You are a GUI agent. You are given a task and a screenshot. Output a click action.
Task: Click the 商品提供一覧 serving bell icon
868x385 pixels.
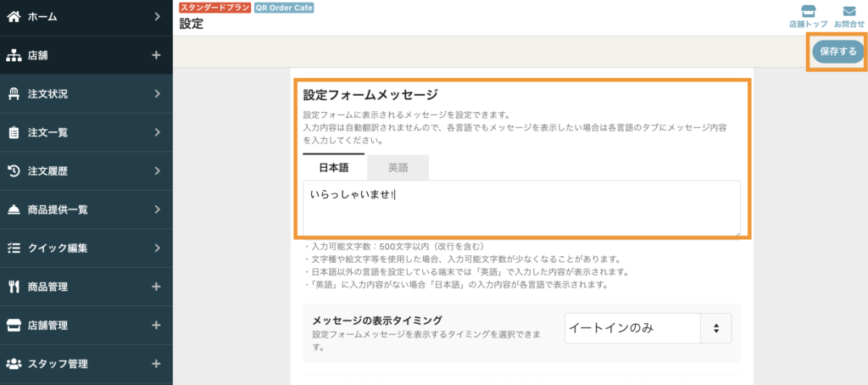point(14,209)
